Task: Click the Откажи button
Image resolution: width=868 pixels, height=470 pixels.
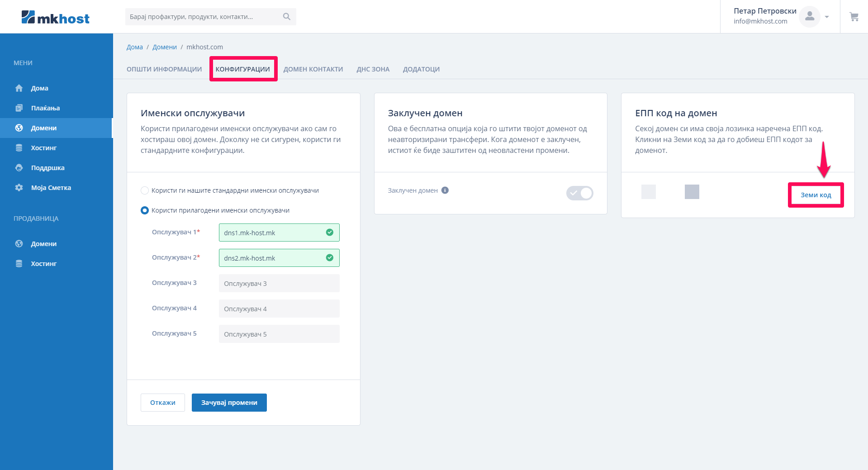Action: 163,403
